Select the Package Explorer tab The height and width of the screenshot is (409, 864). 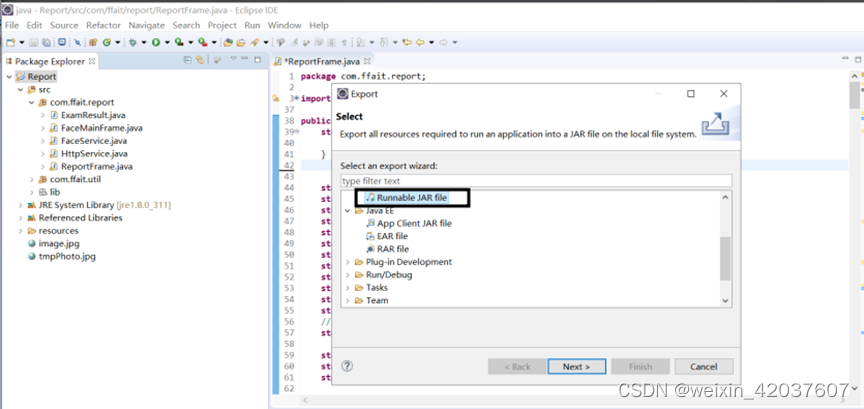(50, 61)
